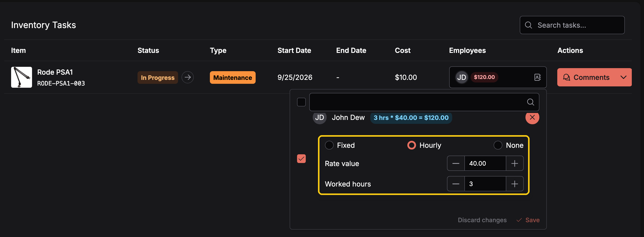Click the search icon in Search tasks field
Viewport: 644px width, 237px height.
pyautogui.click(x=528, y=25)
